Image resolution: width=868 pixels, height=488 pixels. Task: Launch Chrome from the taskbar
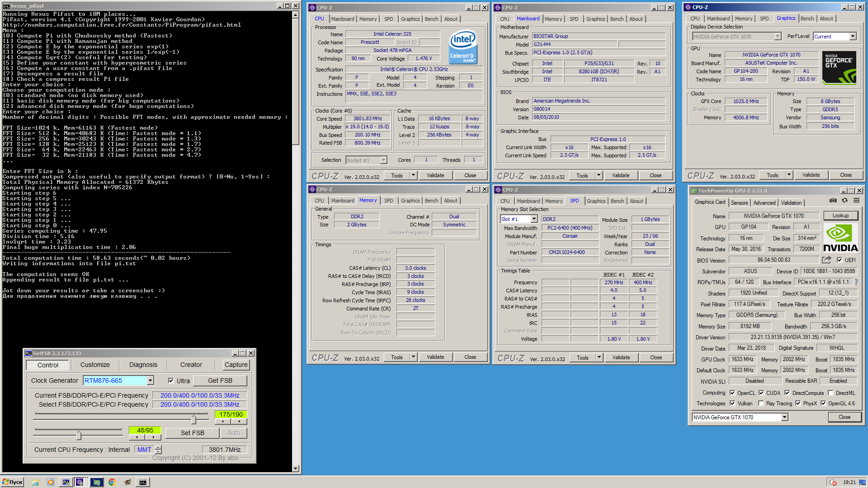click(x=112, y=482)
